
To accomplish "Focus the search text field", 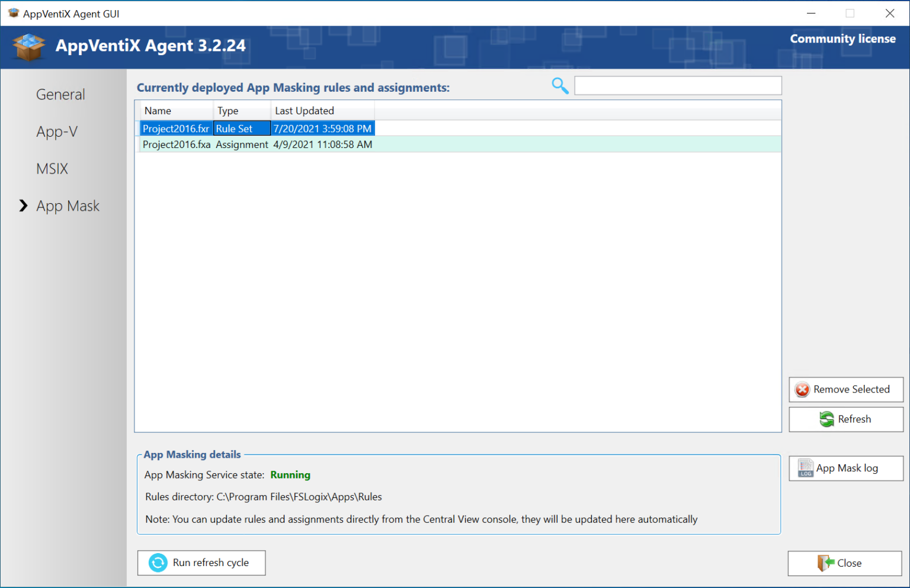I will point(678,86).
